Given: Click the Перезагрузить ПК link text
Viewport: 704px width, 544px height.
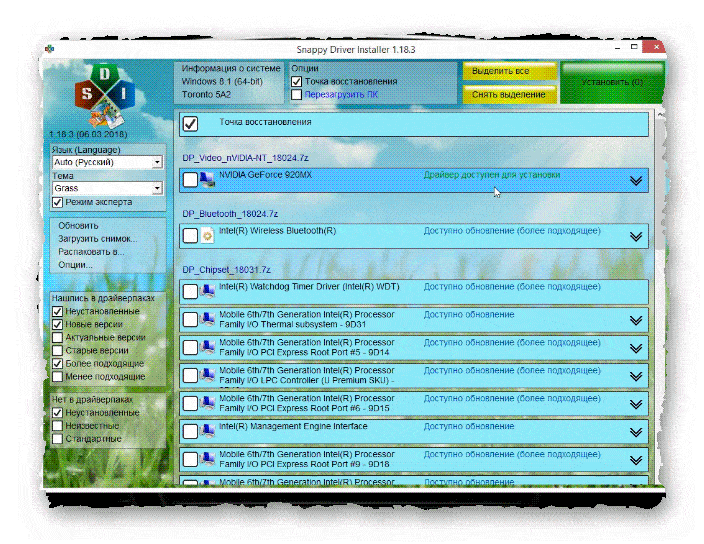Looking at the screenshot, I should [341, 95].
